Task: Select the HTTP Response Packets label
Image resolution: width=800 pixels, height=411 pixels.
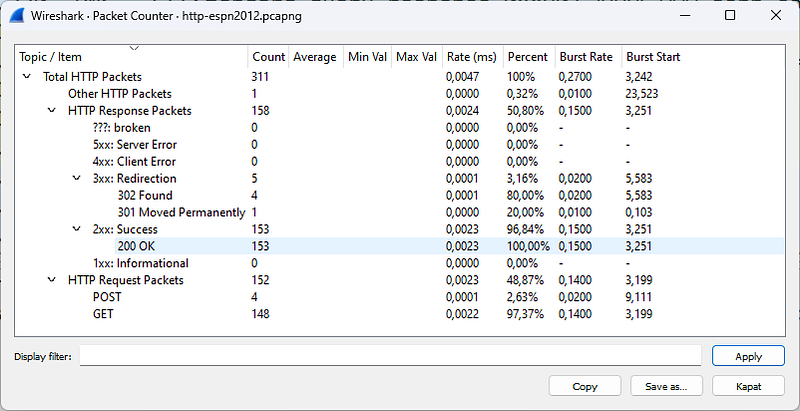Action: (130, 111)
